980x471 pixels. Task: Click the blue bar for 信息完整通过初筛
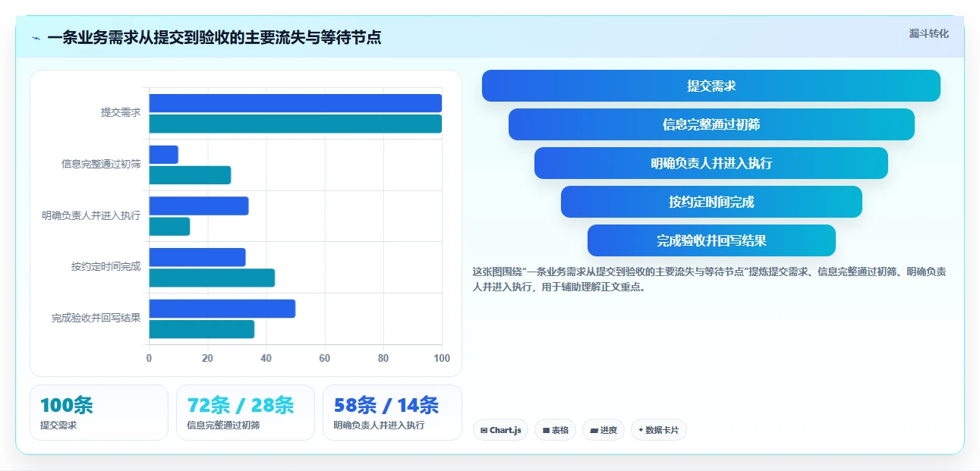pos(163,155)
